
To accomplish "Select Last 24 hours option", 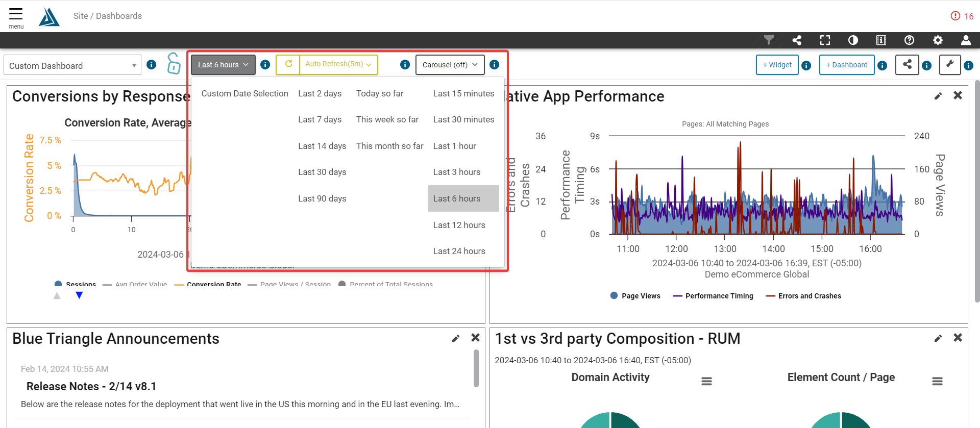I will click(x=459, y=251).
